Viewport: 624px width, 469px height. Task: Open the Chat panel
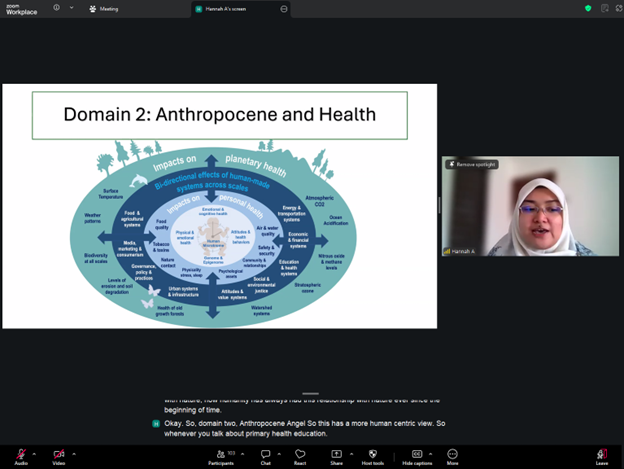(266, 454)
